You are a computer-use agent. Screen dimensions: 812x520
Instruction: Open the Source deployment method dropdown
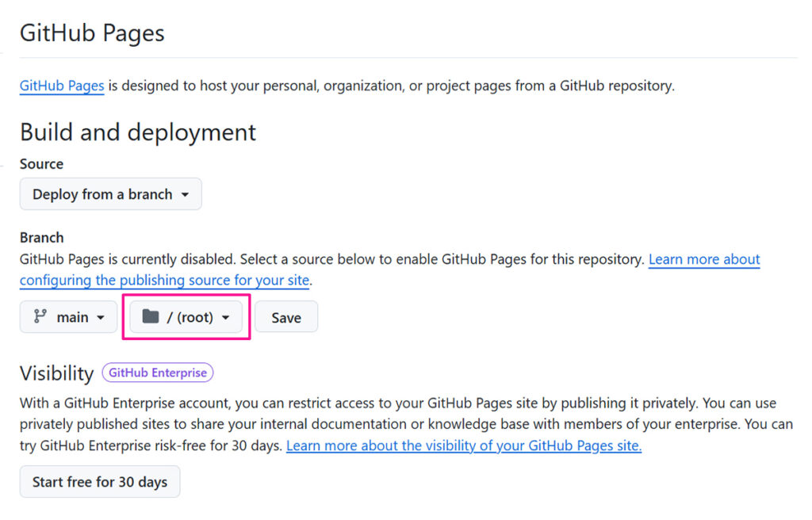click(110, 194)
